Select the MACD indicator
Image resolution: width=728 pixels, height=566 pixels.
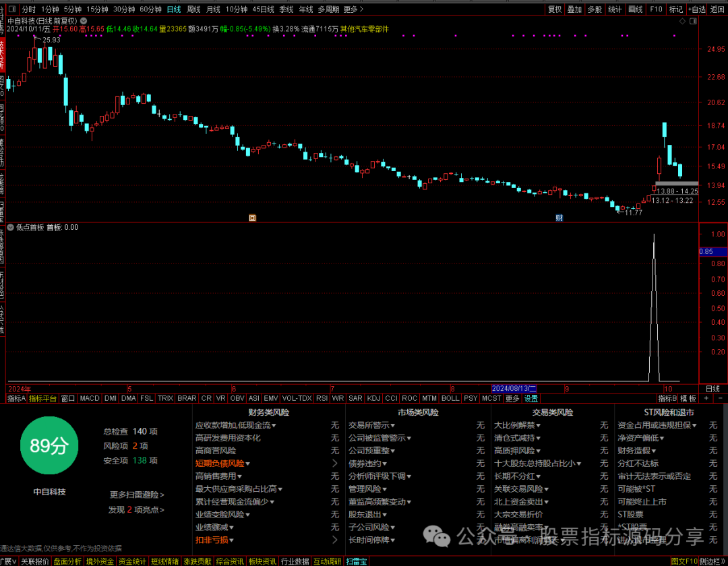90,398
